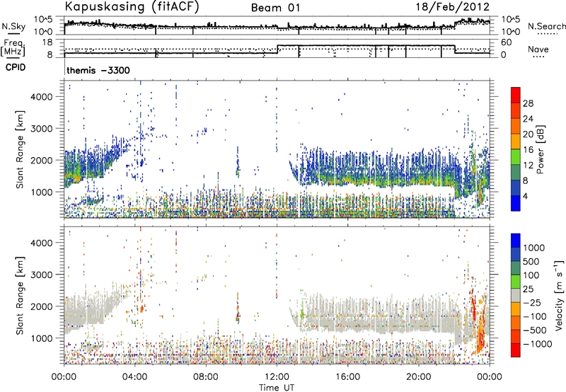This screenshot has width=566, height=392.
Task: Select the 'themis -3300' CPID text
Action: [x=98, y=70]
